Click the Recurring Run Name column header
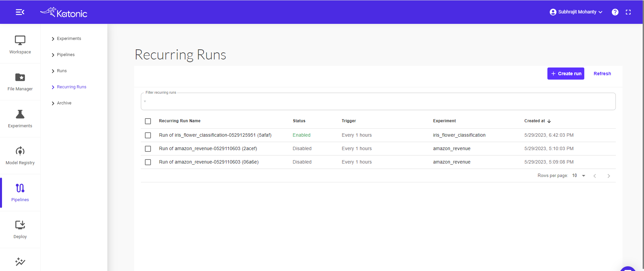The image size is (644, 271). [x=180, y=121]
